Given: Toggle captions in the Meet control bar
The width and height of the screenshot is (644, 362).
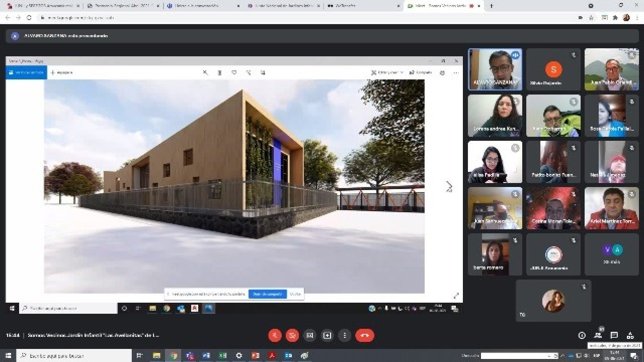Looking at the screenshot, I should point(310,335).
